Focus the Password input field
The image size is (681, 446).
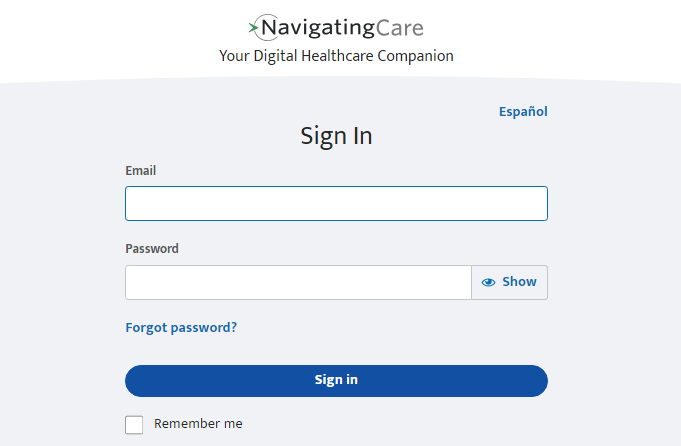pos(298,282)
